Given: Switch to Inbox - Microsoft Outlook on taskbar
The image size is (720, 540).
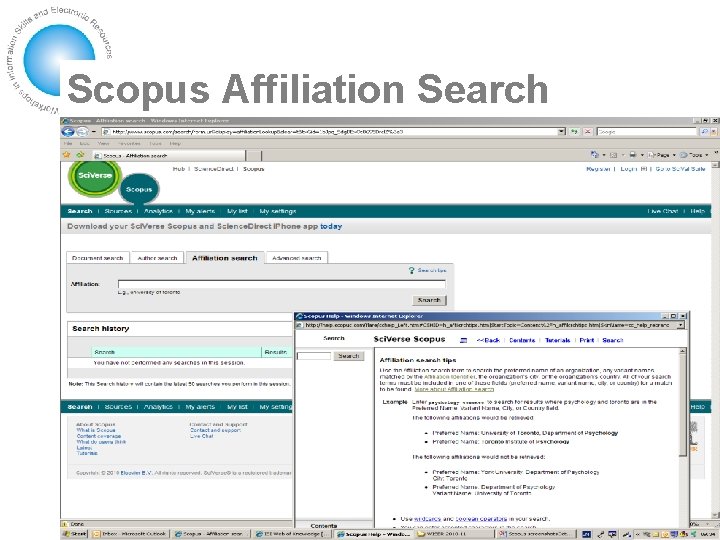Looking at the screenshot, I should 130,534.
